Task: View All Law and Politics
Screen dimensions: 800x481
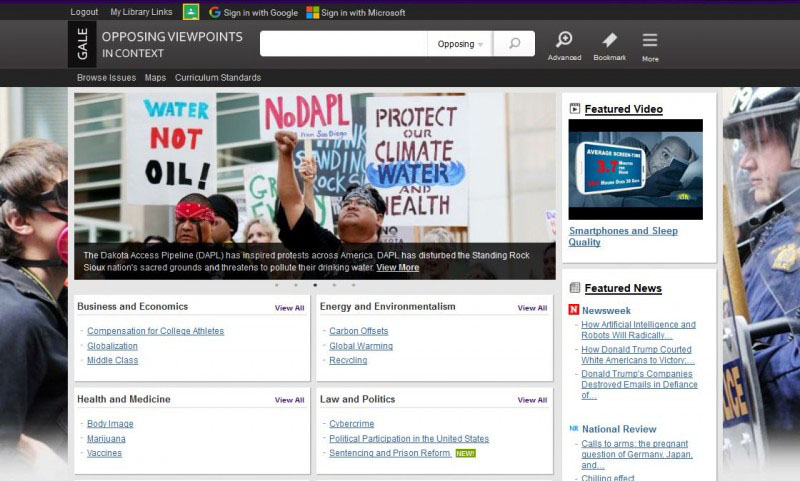Action: pyautogui.click(x=532, y=400)
